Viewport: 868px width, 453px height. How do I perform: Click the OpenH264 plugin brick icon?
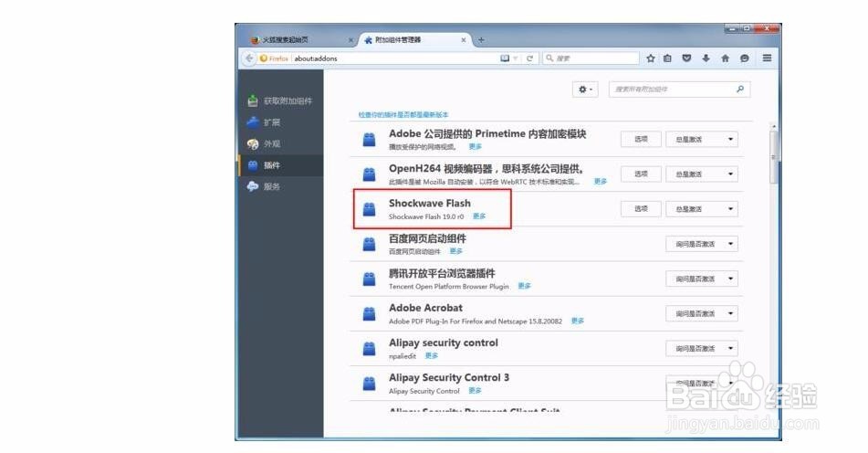point(370,174)
